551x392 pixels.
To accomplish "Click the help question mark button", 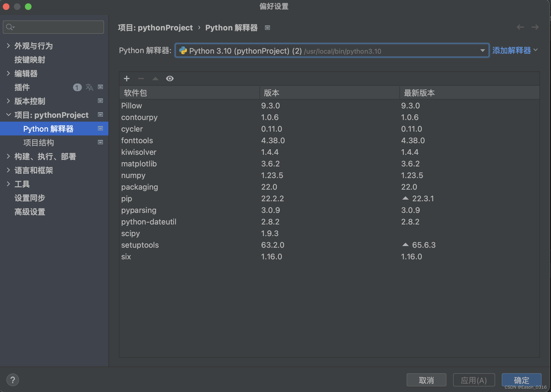I will [x=13, y=380].
